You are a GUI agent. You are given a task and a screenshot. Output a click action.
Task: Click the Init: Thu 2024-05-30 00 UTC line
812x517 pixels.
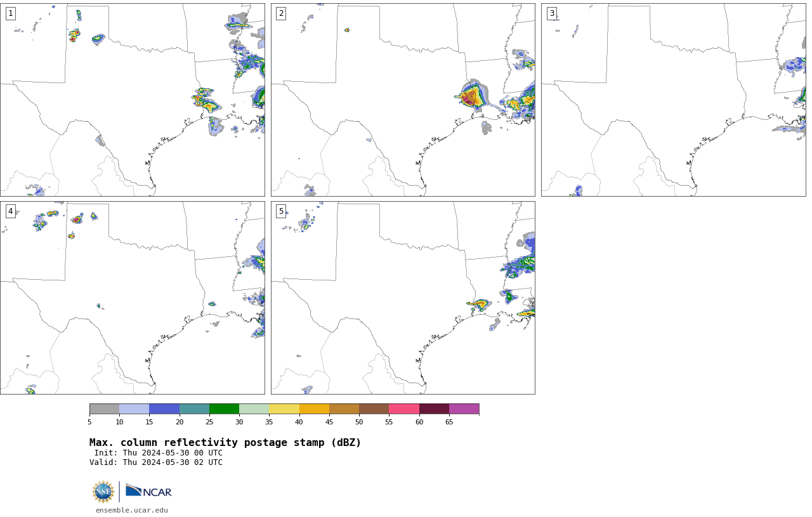pos(159,453)
